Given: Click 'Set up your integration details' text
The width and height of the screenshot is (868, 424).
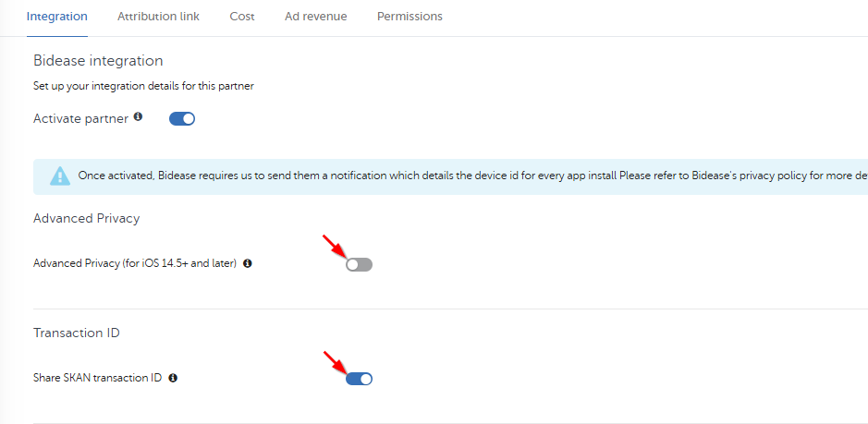Looking at the screenshot, I should (143, 86).
